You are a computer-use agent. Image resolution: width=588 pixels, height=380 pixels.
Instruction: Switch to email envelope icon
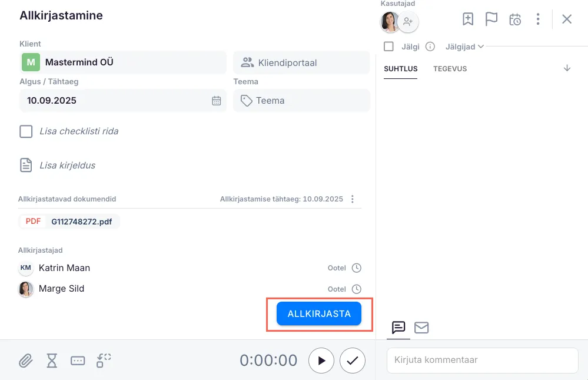coord(421,328)
